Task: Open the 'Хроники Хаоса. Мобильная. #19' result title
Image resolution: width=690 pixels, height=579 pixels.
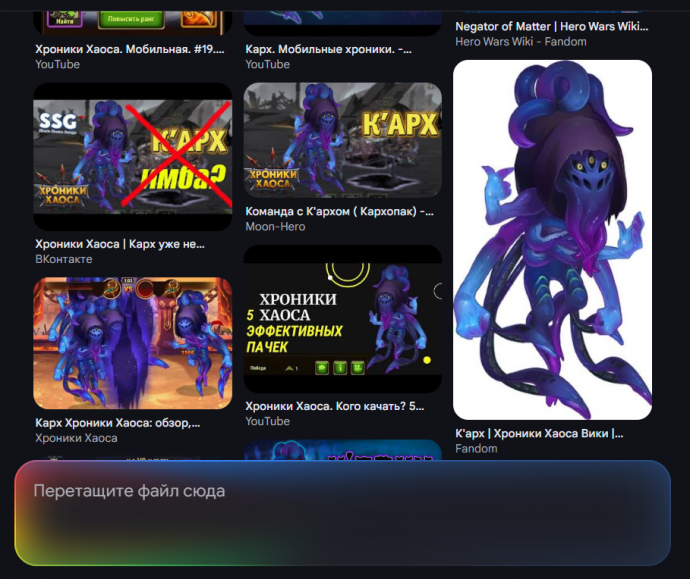Action: [130, 48]
